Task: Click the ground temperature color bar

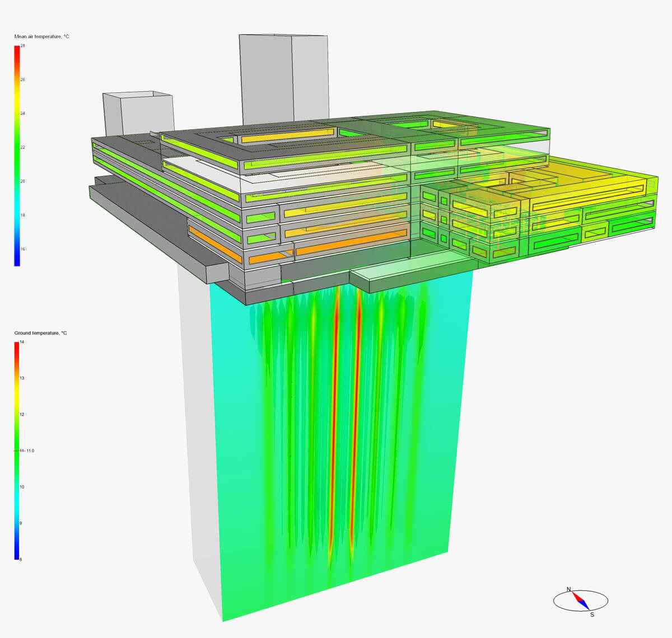Action: pyautogui.click(x=17, y=451)
